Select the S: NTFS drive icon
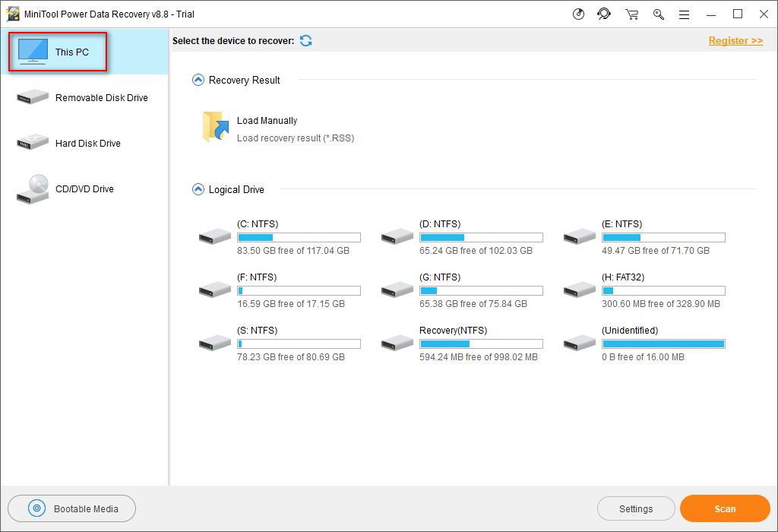The image size is (778, 532). 215,343
